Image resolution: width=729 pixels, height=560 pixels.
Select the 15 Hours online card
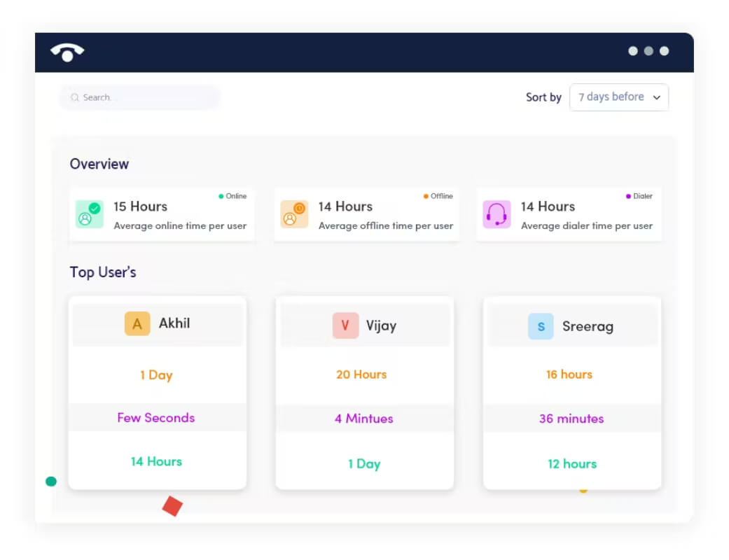162,214
